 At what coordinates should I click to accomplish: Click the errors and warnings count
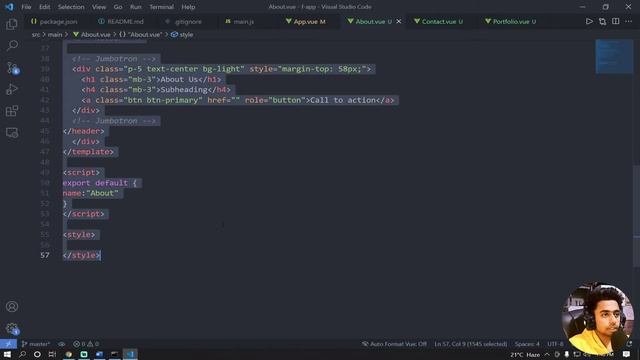(x=86, y=344)
